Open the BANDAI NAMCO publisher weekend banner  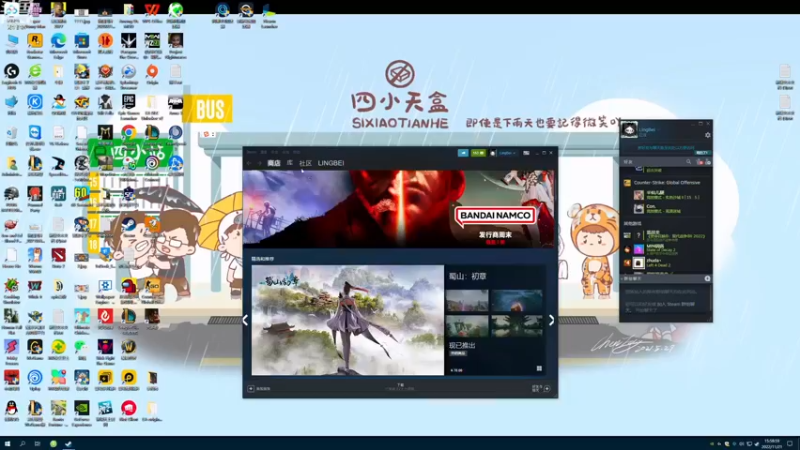pyautogui.click(x=398, y=209)
